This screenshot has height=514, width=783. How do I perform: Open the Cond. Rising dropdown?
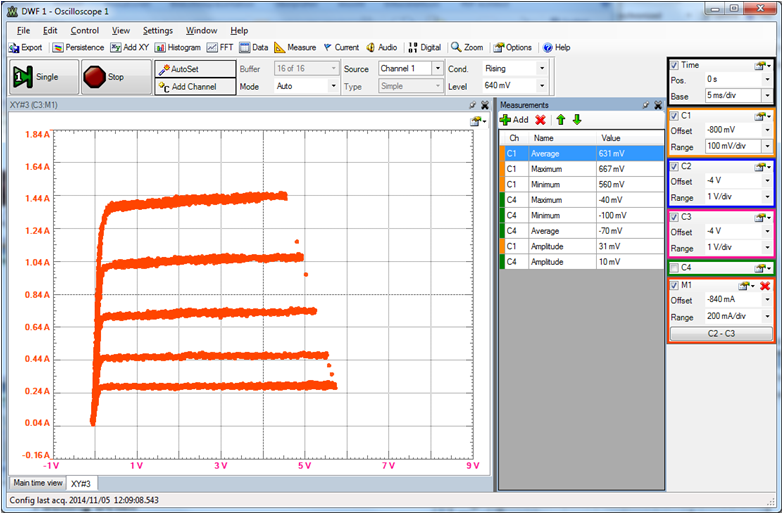pyautogui.click(x=542, y=69)
